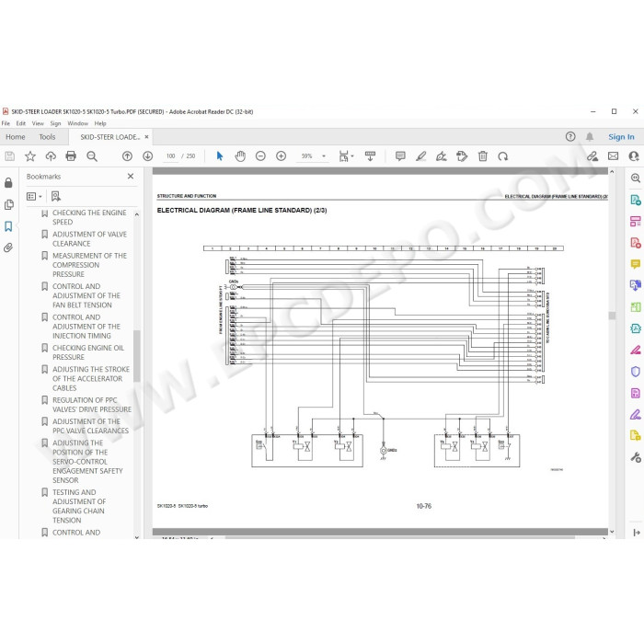Open the Edit menu
Screen dimensions: 644x644
(21, 123)
